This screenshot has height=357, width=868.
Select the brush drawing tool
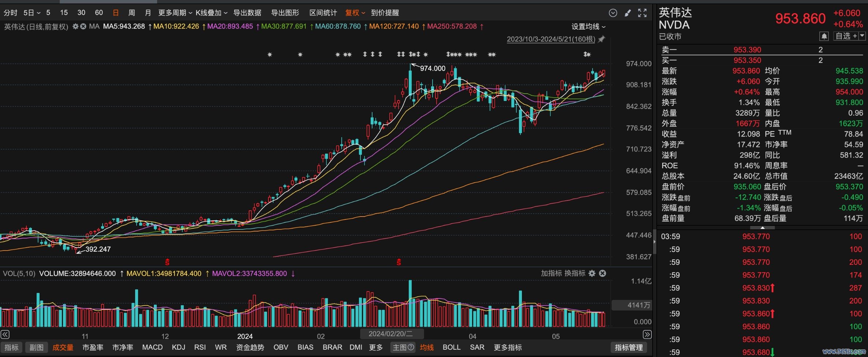(x=628, y=13)
